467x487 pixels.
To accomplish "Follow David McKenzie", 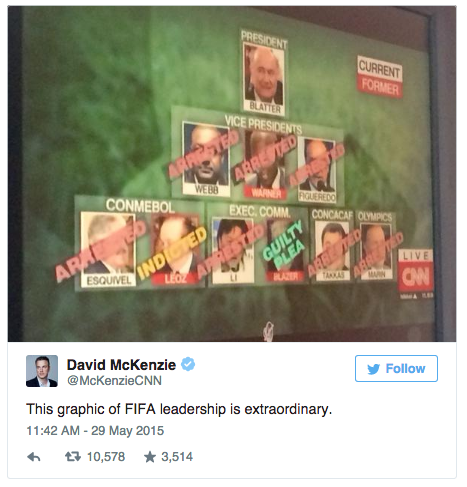I will pyautogui.click(x=396, y=368).
